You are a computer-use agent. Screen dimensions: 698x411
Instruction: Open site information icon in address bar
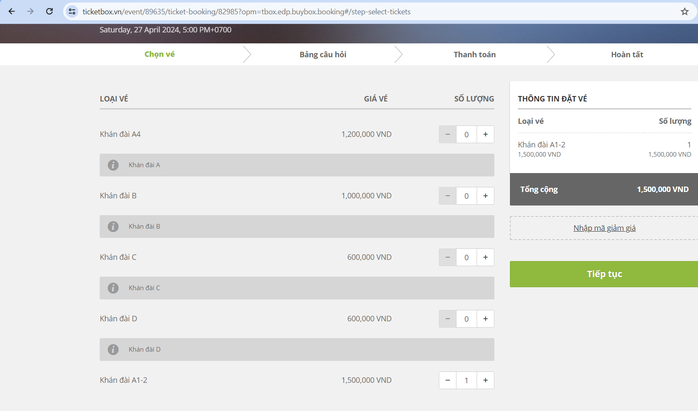(x=72, y=12)
